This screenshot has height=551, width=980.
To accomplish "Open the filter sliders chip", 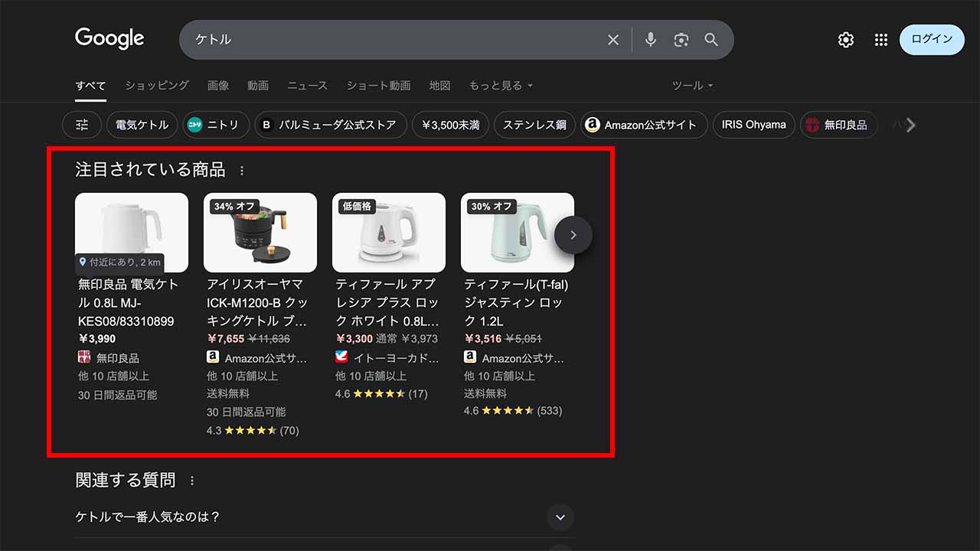I will click(x=82, y=125).
